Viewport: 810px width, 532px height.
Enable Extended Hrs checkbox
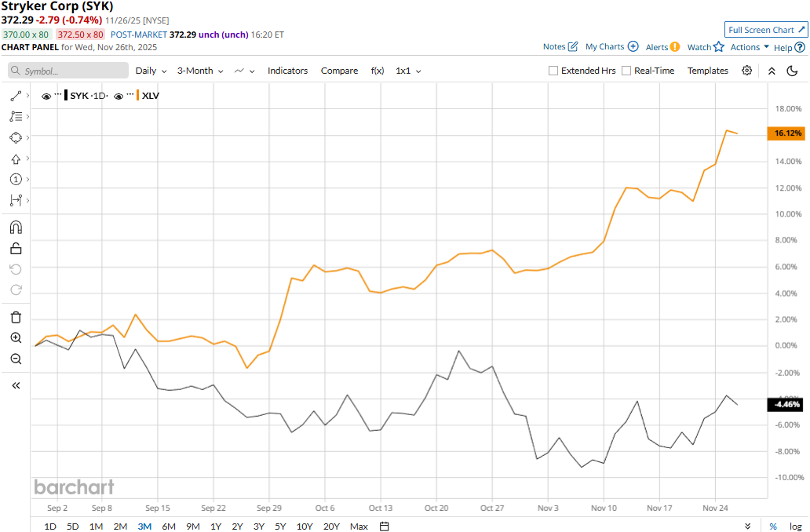tap(553, 71)
